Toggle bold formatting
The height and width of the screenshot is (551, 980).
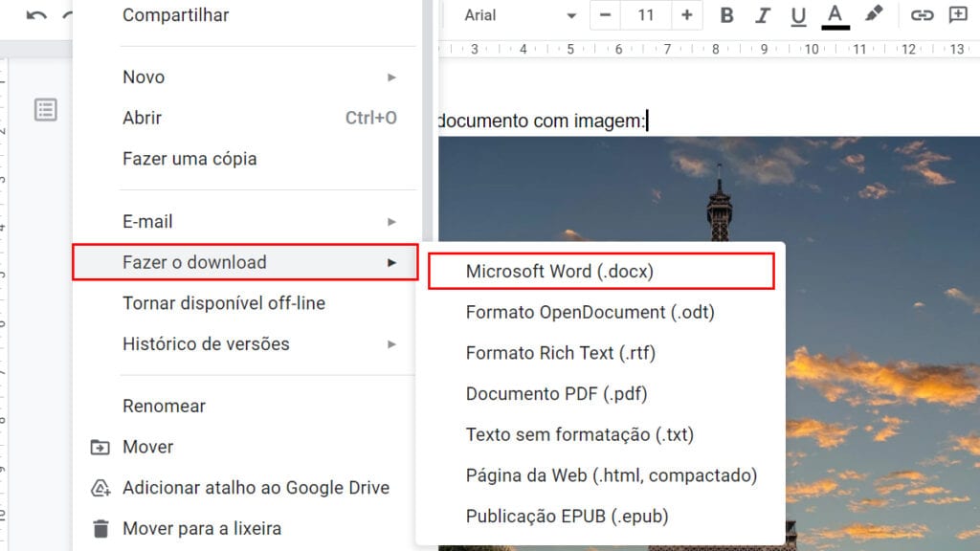click(726, 15)
